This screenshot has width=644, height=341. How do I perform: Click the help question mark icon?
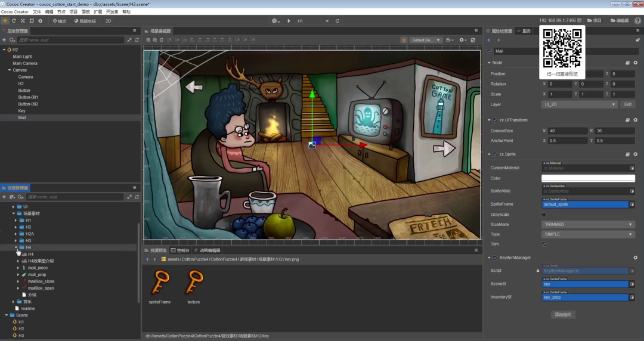tap(638, 20)
